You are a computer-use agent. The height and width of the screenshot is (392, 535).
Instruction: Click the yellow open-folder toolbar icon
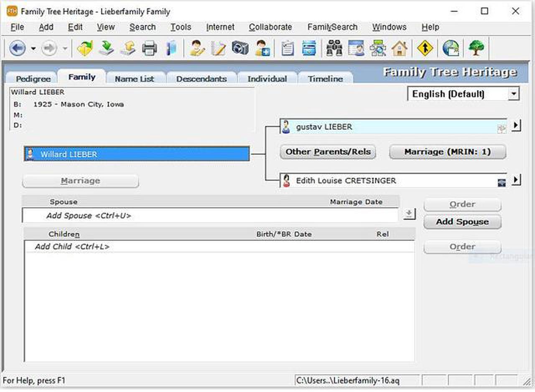(x=85, y=48)
